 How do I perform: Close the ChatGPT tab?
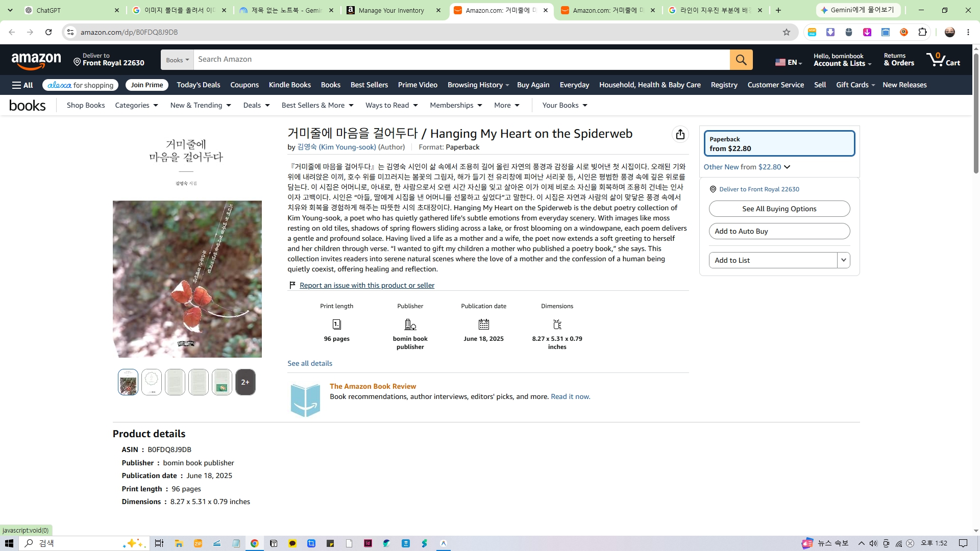point(117,10)
